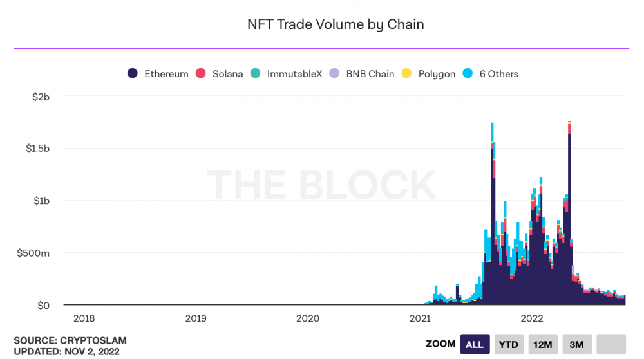Set zoom range to 12M
The height and width of the screenshot is (359, 644).
[544, 344]
